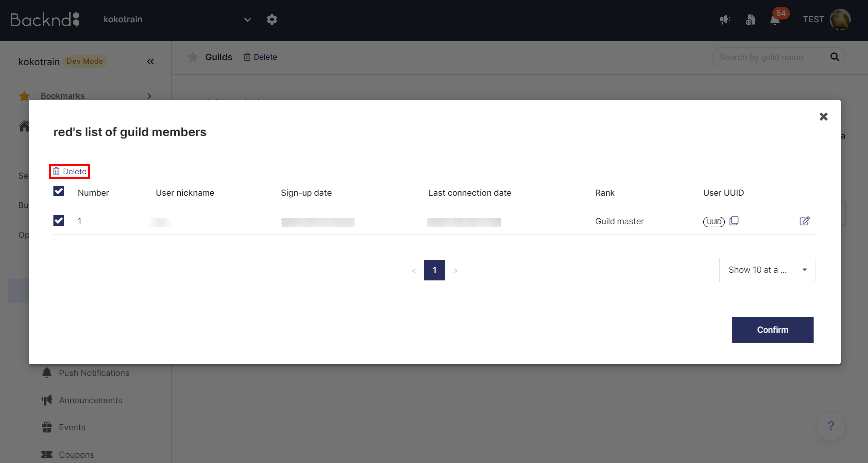Viewport: 868px width, 463px height.
Task: Open the TEST user profile avatar
Action: point(840,20)
